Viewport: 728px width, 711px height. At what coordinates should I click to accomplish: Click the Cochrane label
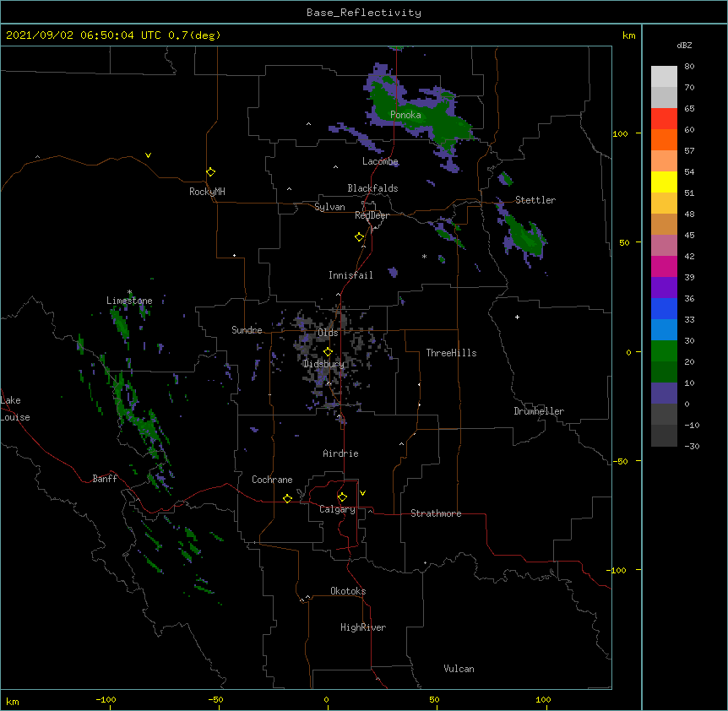click(272, 480)
